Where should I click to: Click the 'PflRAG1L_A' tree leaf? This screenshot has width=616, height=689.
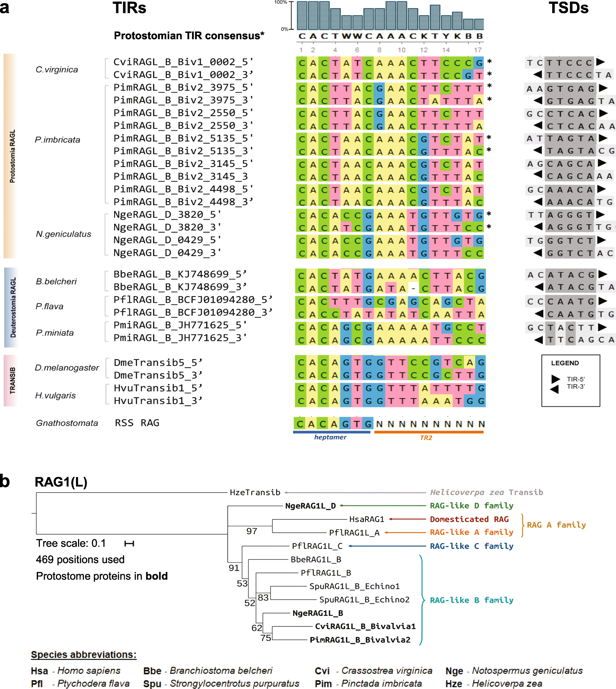(354, 533)
